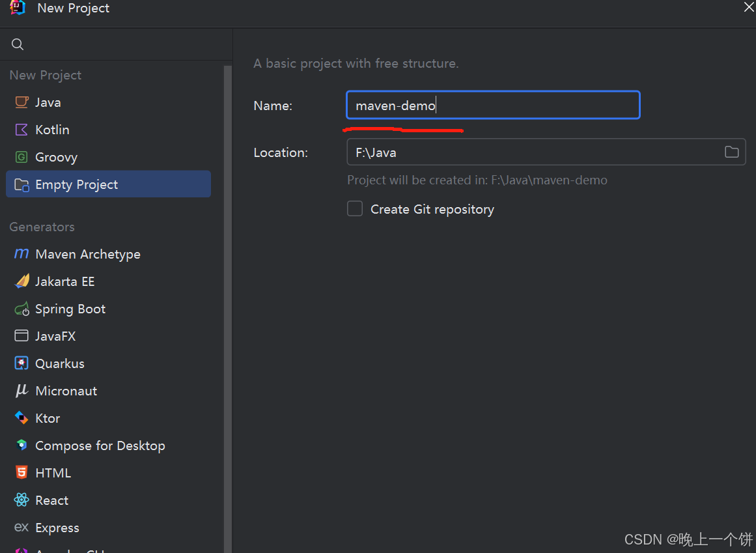Click the Location: label
The image size is (756, 553).
281,152
